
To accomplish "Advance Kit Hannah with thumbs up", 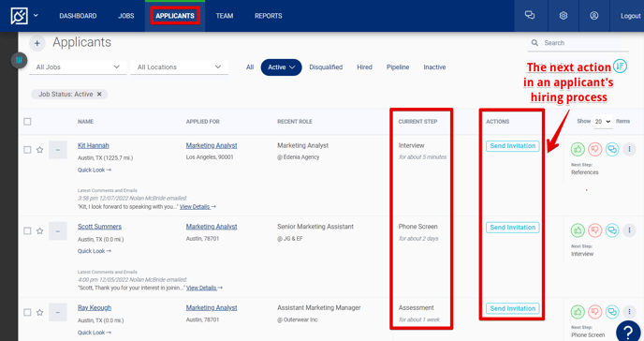I will 578,149.
